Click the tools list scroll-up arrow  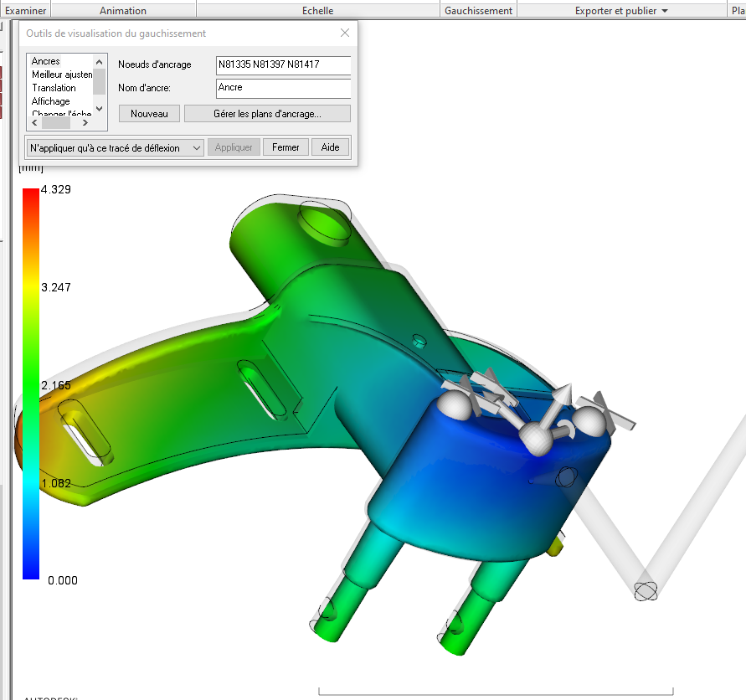pos(100,61)
